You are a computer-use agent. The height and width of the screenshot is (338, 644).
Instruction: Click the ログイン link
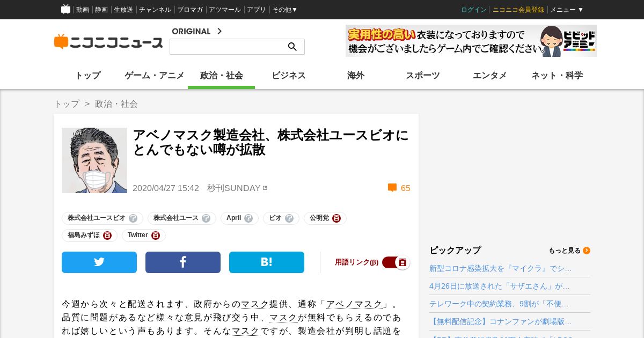(474, 10)
